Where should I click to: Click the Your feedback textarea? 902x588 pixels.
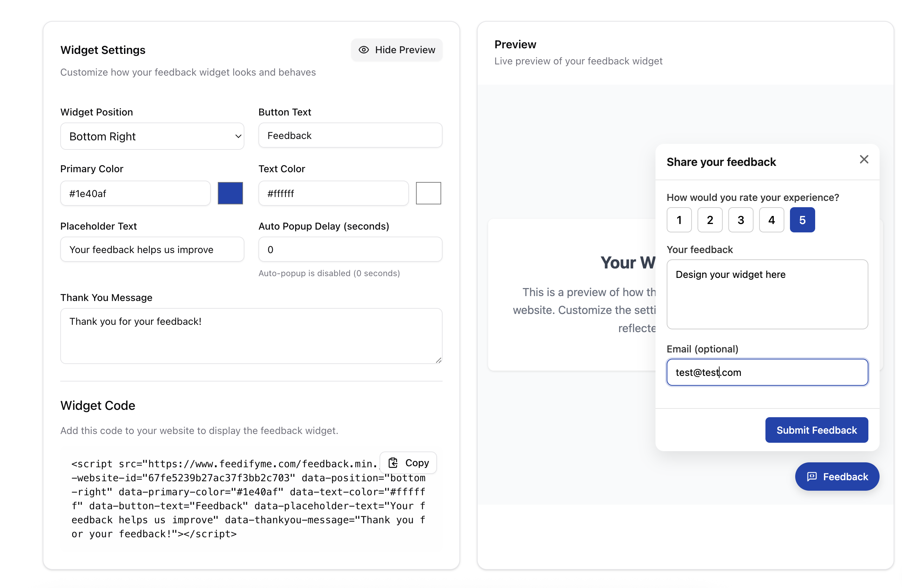tap(767, 294)
